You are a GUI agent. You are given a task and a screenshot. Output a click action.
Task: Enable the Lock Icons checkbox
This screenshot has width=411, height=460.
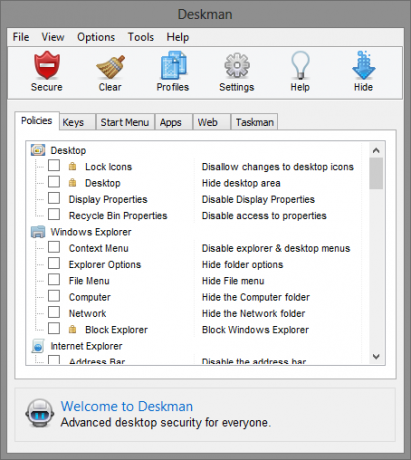tap(54, 165)
